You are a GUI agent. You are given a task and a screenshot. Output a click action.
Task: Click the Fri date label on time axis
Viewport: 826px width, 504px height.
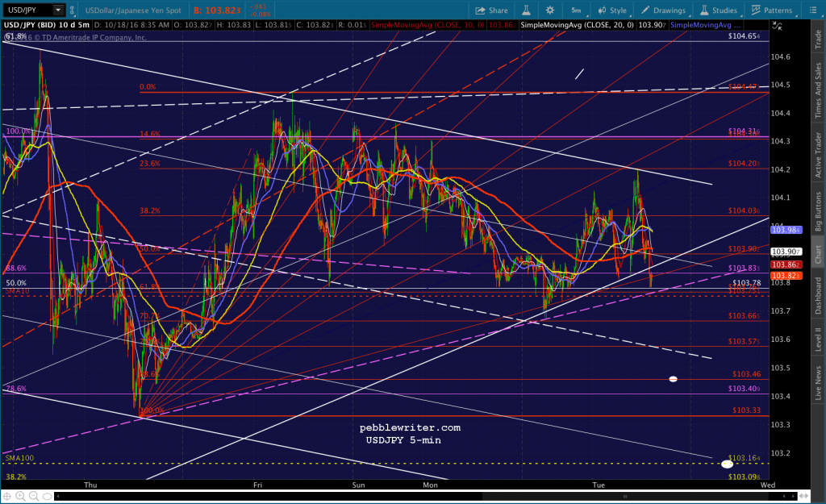257,485
